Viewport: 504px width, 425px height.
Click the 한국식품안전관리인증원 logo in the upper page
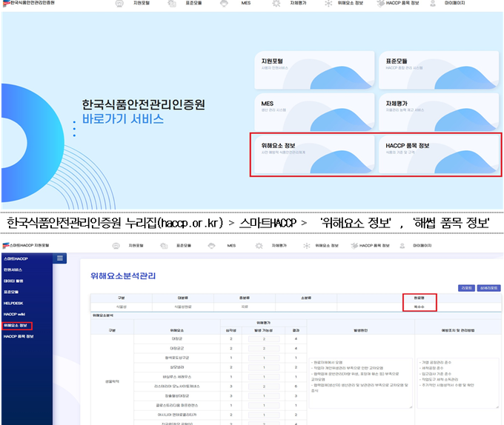pos(29,3)
